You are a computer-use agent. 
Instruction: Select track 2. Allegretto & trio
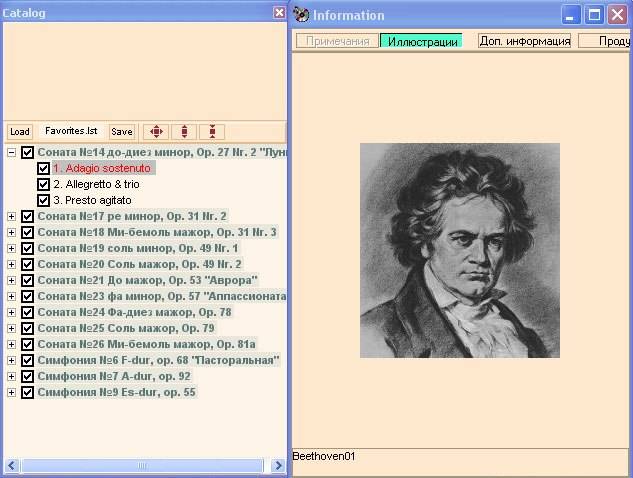(96, 184)
